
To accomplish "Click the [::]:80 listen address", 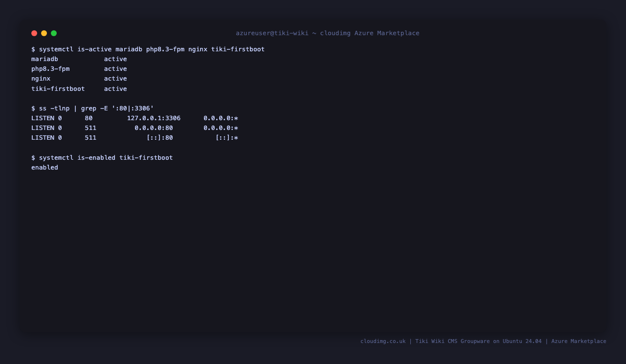I will pos(160,138).
